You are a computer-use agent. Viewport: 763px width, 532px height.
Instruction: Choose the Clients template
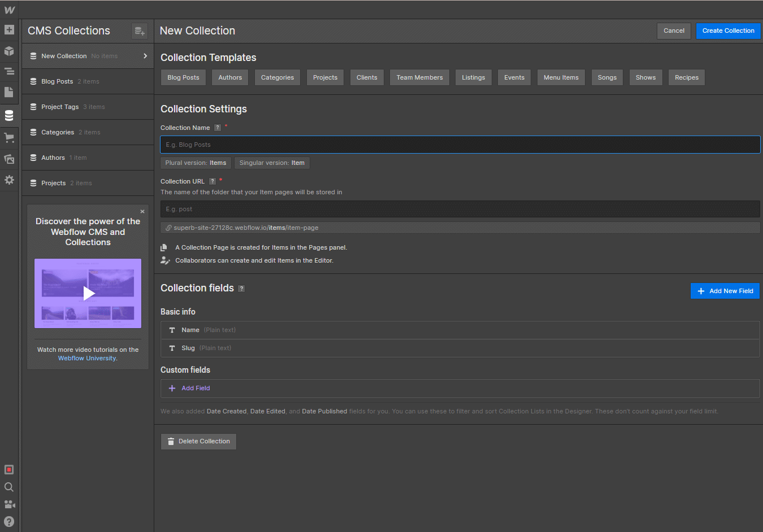click(x=367, y=77)
